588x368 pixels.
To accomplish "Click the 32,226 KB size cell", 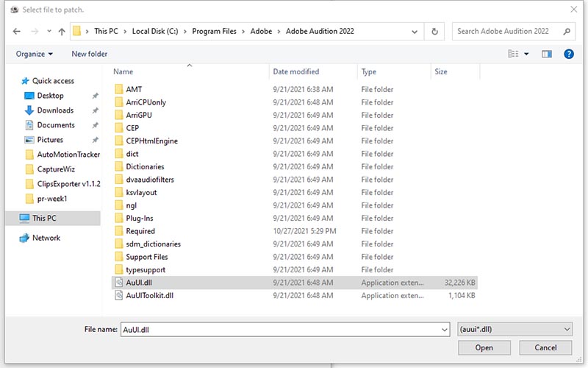I will click(x=460, y=283).
